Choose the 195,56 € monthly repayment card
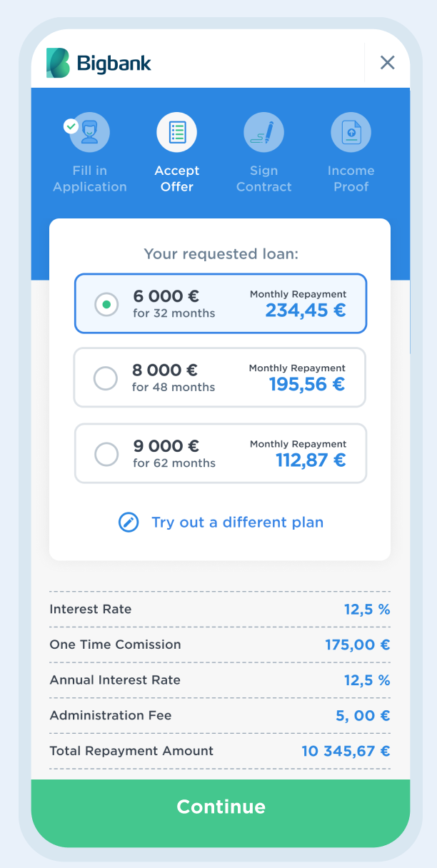This screenshot has height=868, width=437. (220, 378)
